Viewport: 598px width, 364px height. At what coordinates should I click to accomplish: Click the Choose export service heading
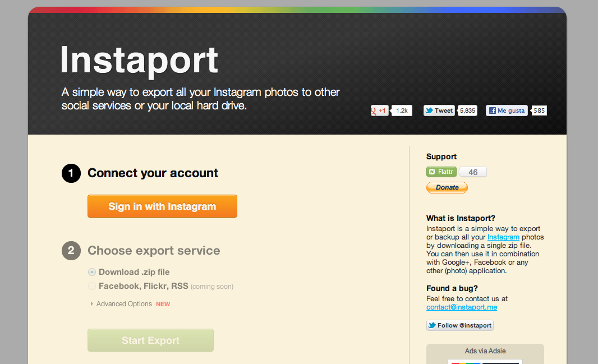(x=154, y=250)
